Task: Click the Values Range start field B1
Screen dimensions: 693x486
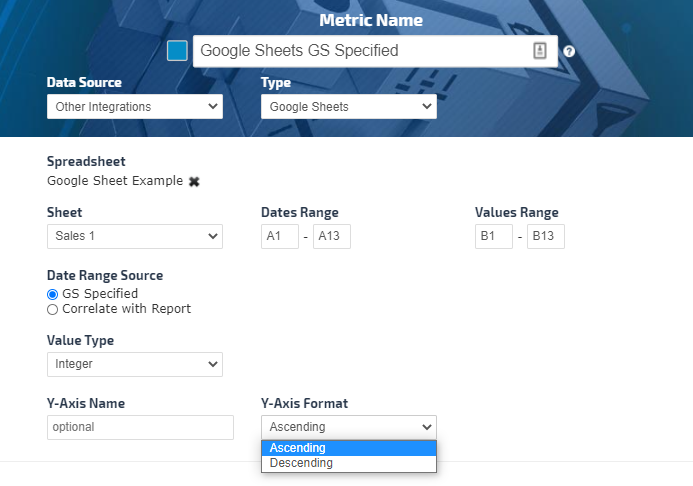Action: [493, 237]
